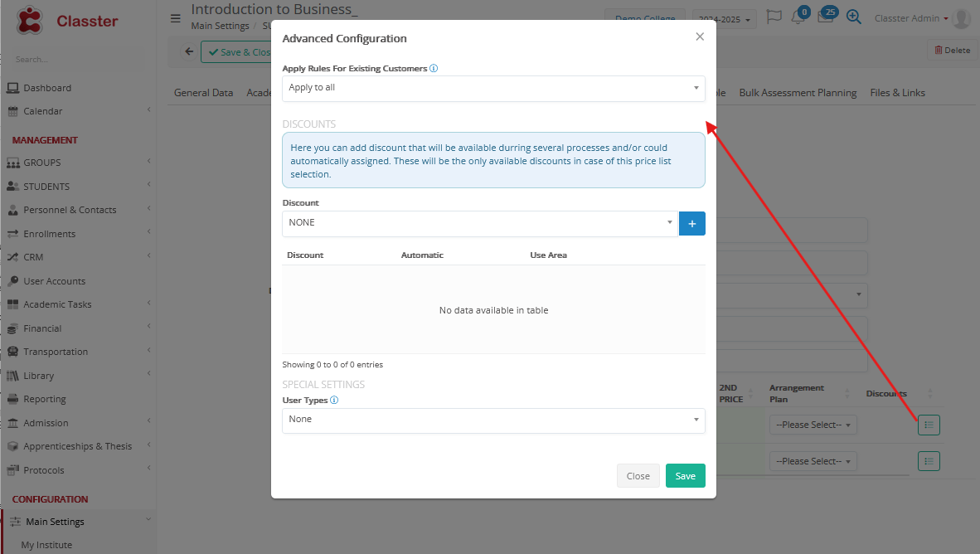The image size is (980, 554).
Task: Open the Apply Rules For Existing Customers dropdown
Action: (x=493, y=88)
